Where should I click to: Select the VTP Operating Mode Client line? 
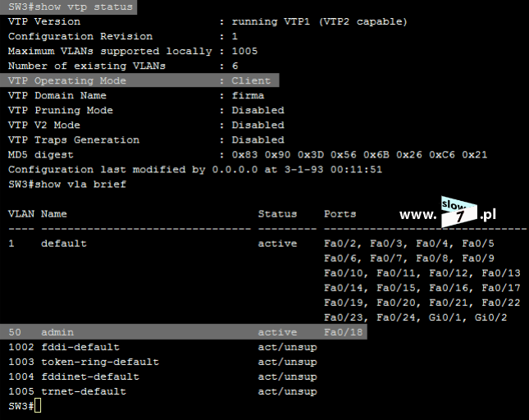coord(139,80)
